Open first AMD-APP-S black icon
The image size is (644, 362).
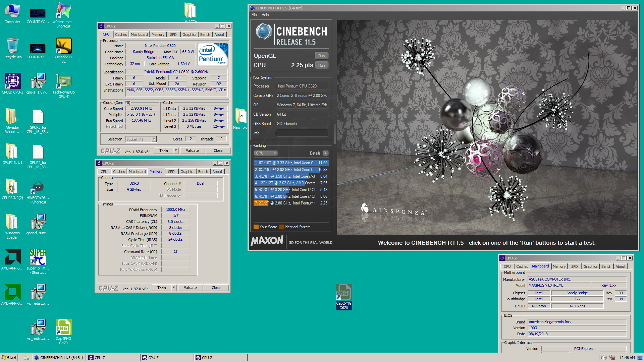12,260
